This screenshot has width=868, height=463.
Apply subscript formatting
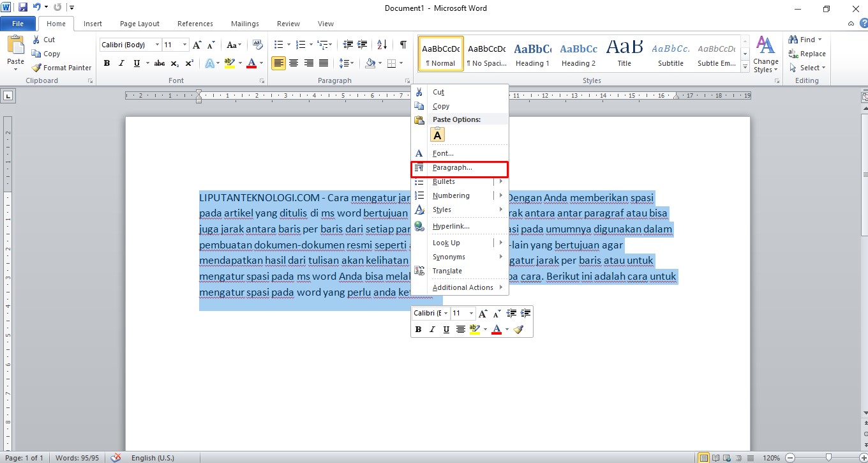coord(175,63)
